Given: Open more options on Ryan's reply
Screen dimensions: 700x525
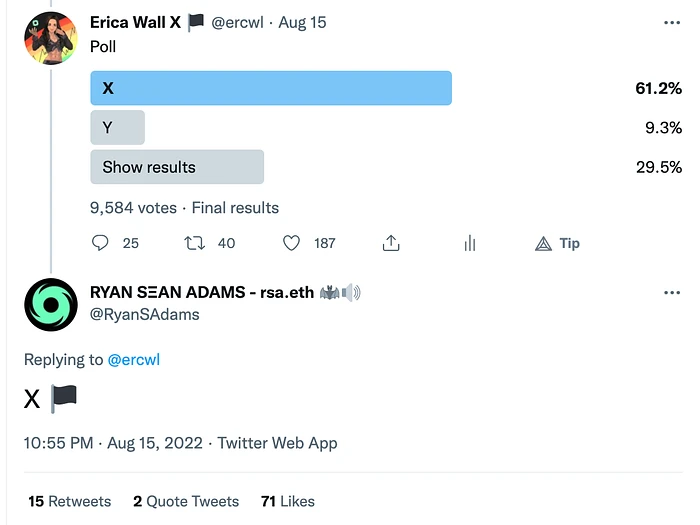Looking at the screenshot, I should 672,293.
